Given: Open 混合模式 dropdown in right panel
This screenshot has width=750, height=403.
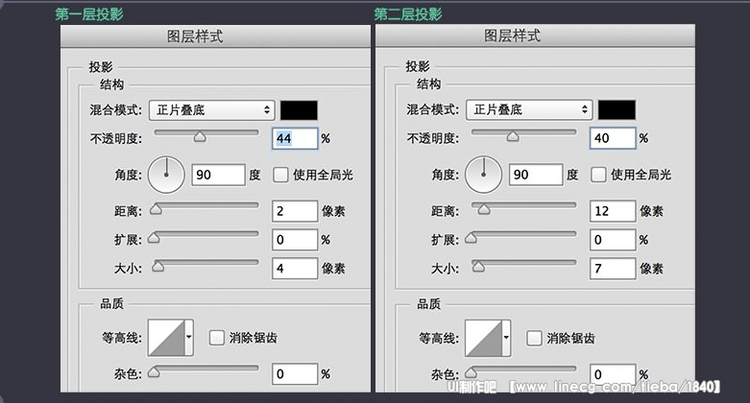Looking at the screenshot, I should pyautogui.click(x=529, y=110).
